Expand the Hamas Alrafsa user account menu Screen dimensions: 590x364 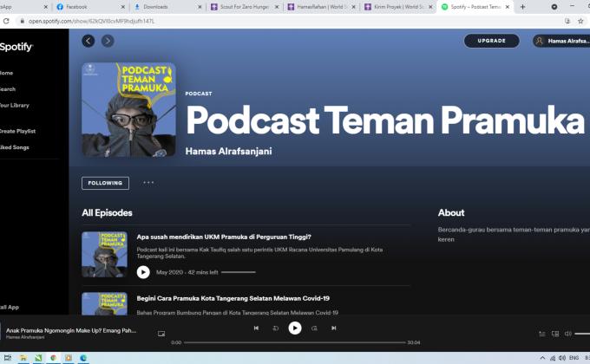560,41
